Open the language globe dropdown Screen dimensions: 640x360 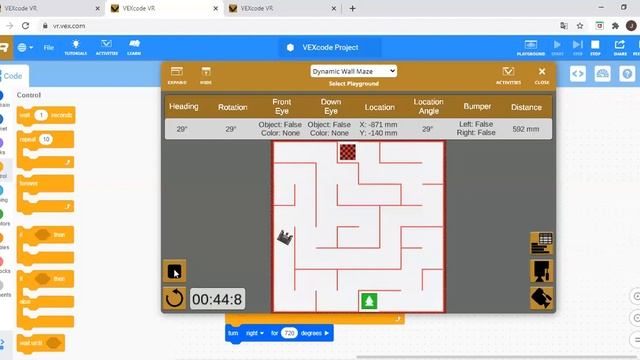(x=25, y=47)
